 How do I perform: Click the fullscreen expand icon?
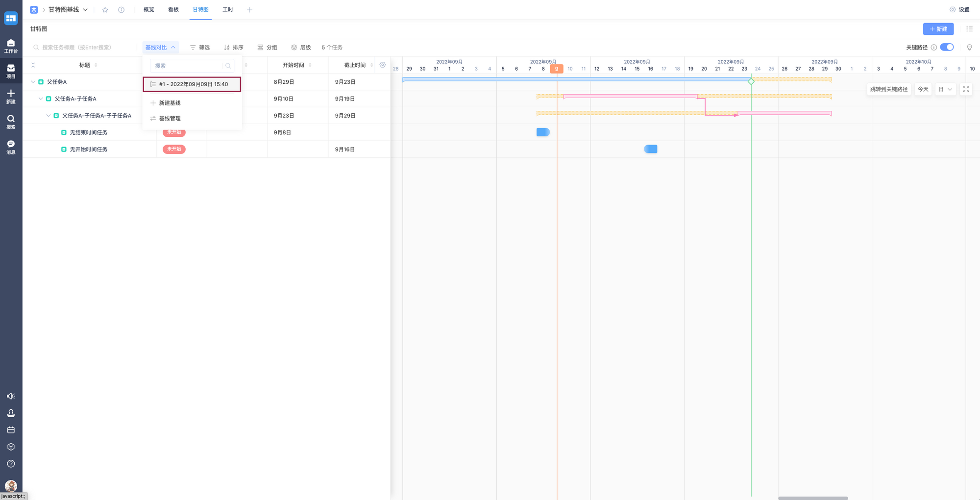pos(966,89)
